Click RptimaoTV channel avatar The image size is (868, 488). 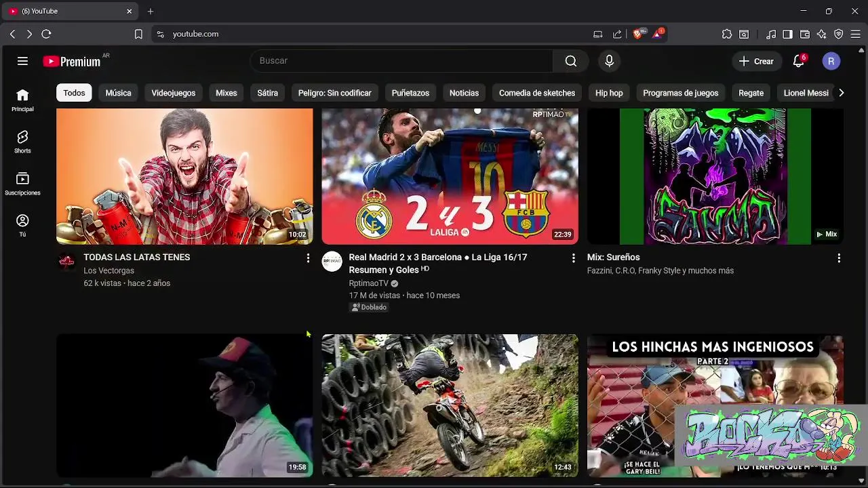tap(332, 262)
